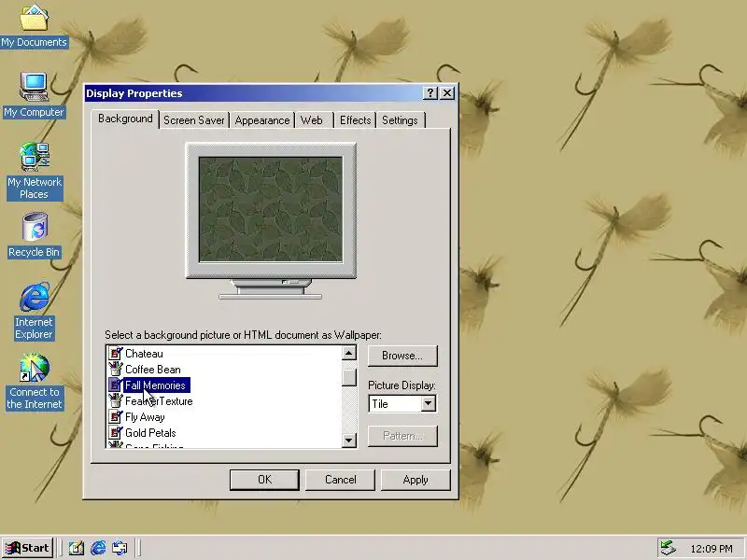Open the Picture Display dropdown
This screenshot has height=560, width=747.
[x=428, y=404]
